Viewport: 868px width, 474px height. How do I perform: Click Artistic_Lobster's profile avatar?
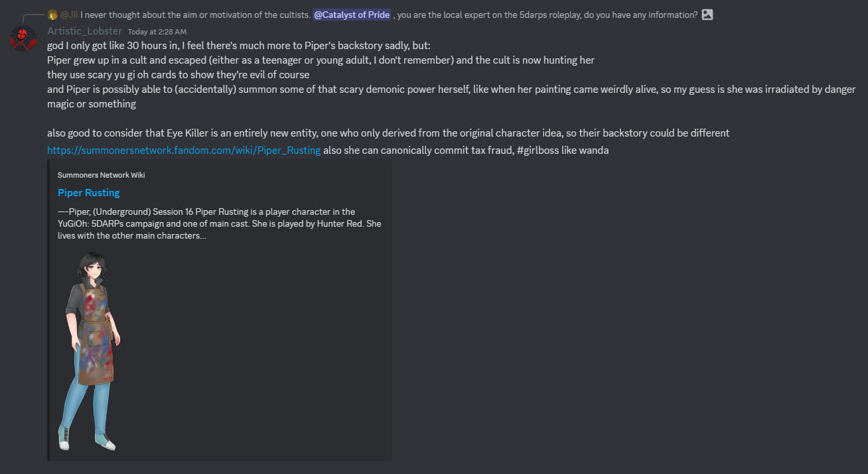pos(23,38)
